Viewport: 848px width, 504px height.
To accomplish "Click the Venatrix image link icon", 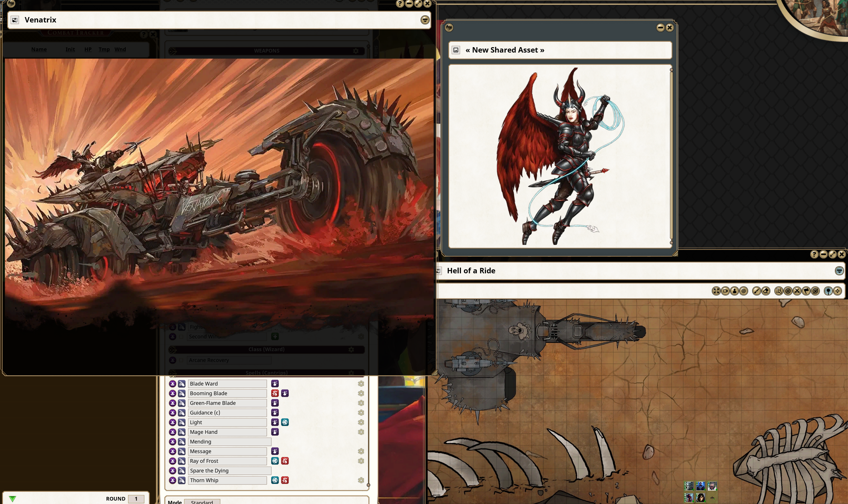I will 15,20.
